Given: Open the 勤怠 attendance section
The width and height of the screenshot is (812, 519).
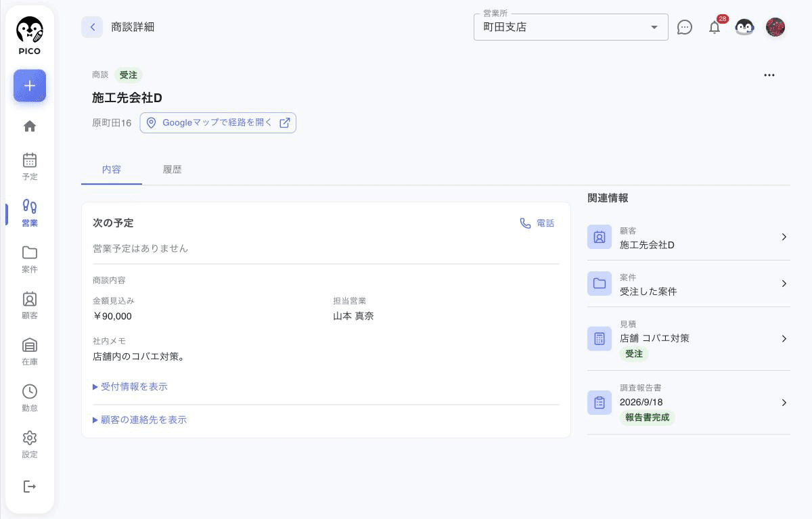Looking at the screenshot, I should (x=30, y=398).
